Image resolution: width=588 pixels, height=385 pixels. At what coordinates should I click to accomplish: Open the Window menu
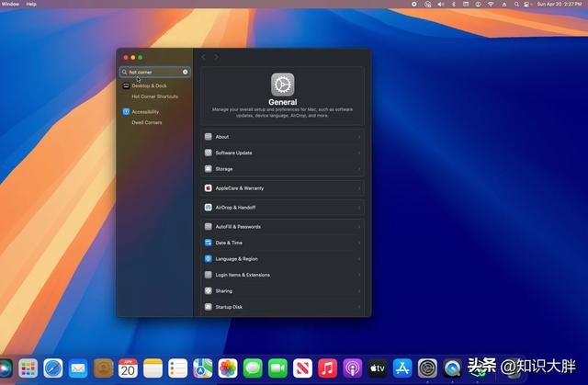click(10, 4)
